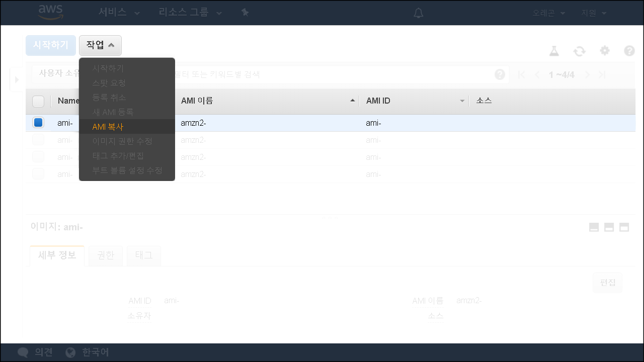The height and width of the screenshot is (362, 644).
Task: Click the 1~4/4 page count text
Action: 561,75
